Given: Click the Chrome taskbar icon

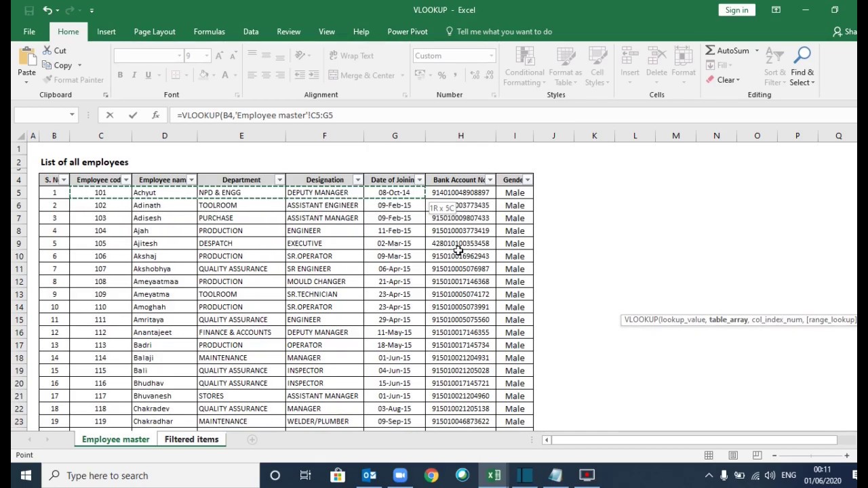Looking at the screenshot, I should point(431,475).
